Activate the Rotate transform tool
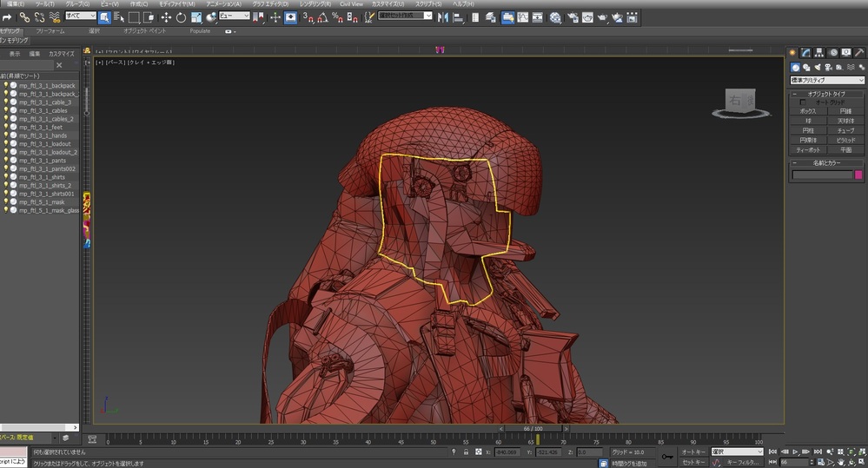Image resolution: width=868 pixels, height=468 pixels. click(181, 17)
